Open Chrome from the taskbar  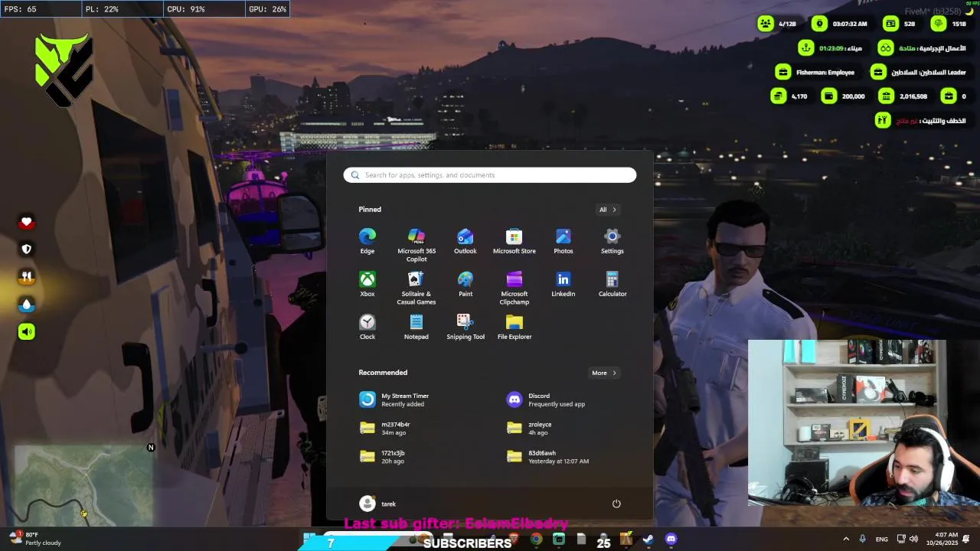[x=536, y=540]
